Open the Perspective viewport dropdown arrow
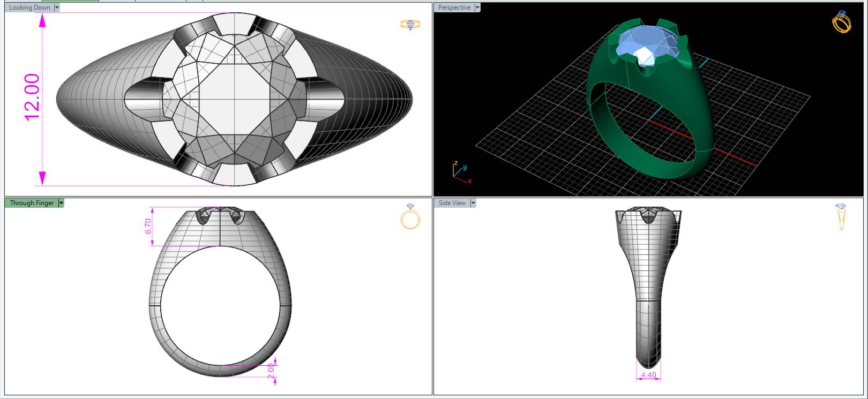868x399 pixels. click(477, 7)
